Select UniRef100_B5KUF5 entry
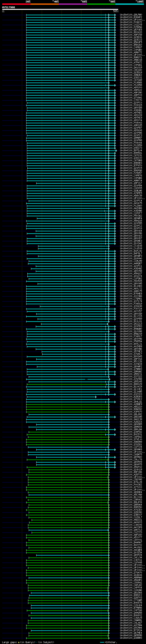Viewport: 146px width, 644px height. [x=131, y=42]
